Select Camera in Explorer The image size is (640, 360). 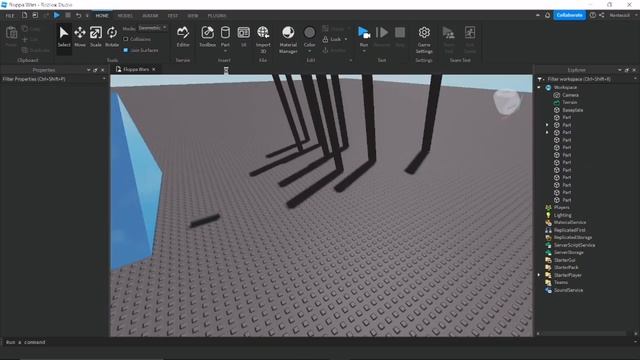click(x=570, y=95)
